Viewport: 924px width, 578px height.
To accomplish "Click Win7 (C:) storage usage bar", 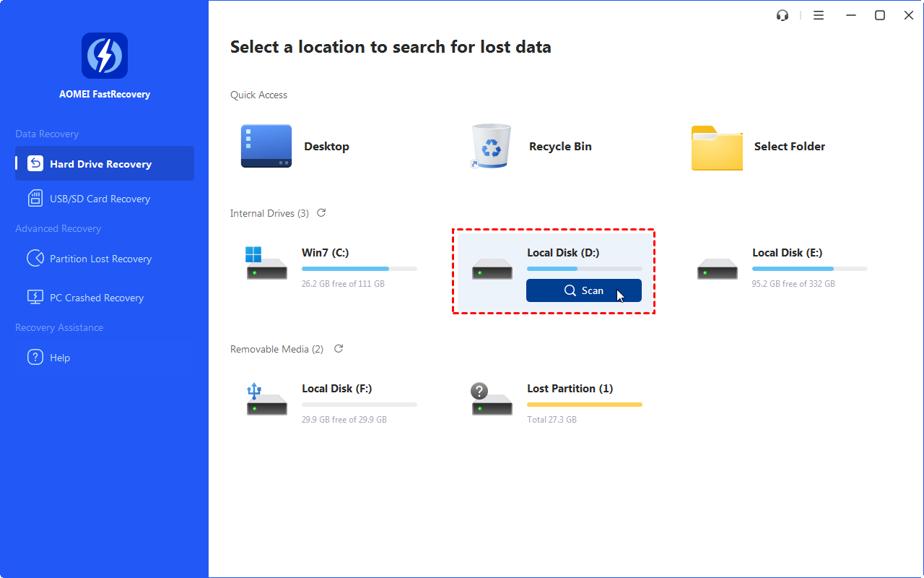I will click(x=359, y=269).
